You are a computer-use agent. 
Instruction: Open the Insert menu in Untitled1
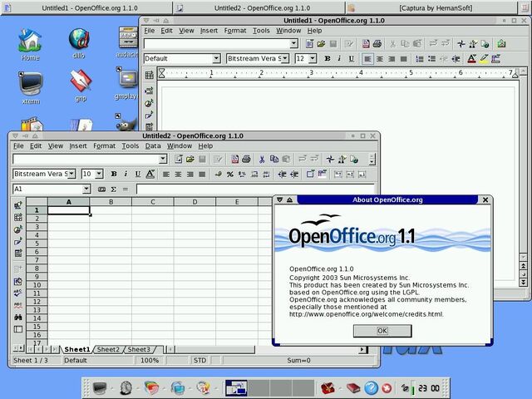pyautogui.click(x=209, y=31)
